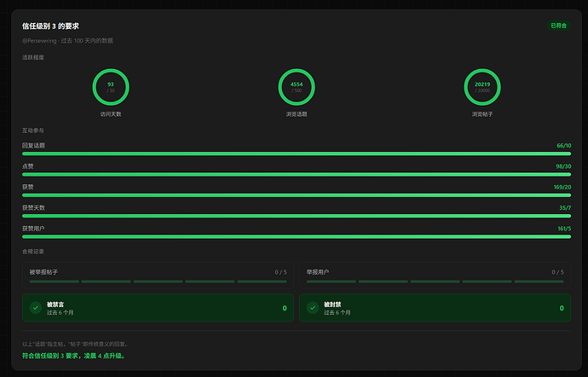Click the 获赞用户 progress bar
Viewport: 588px width, 377px height.
[297, 236]
